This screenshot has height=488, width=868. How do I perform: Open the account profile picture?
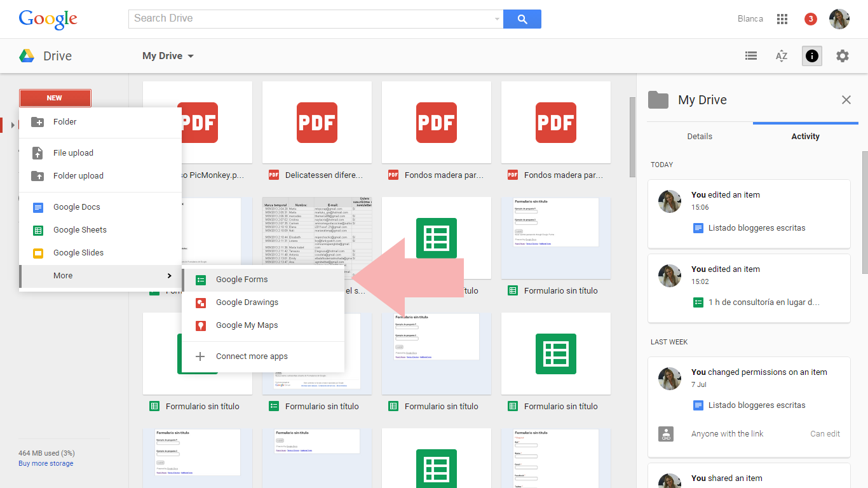839,19
